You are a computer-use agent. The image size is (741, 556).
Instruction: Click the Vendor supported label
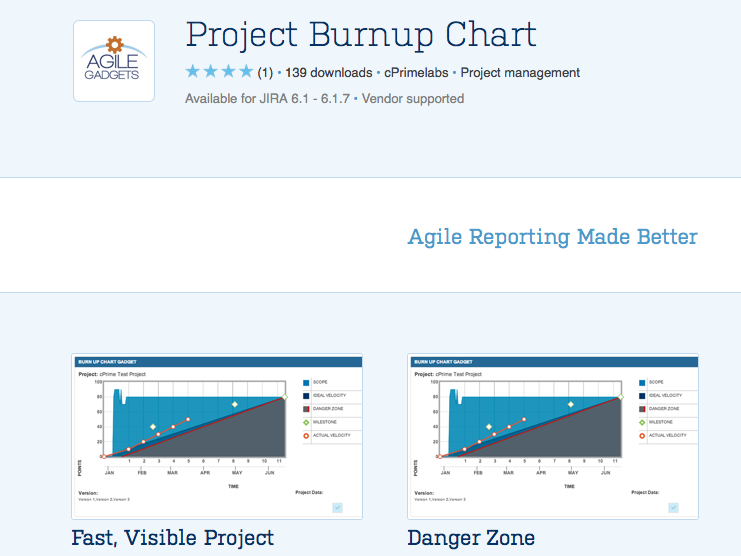(x=413, y=99)
